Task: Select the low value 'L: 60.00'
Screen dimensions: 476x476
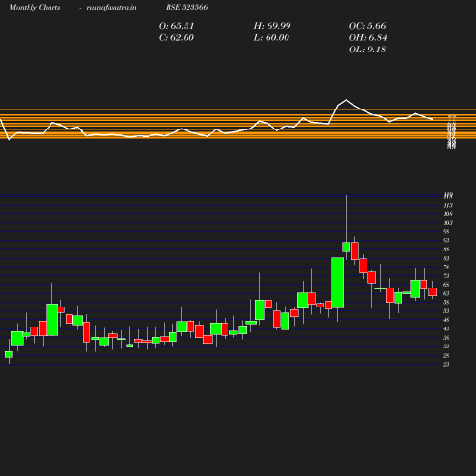Action: point(271,38)
